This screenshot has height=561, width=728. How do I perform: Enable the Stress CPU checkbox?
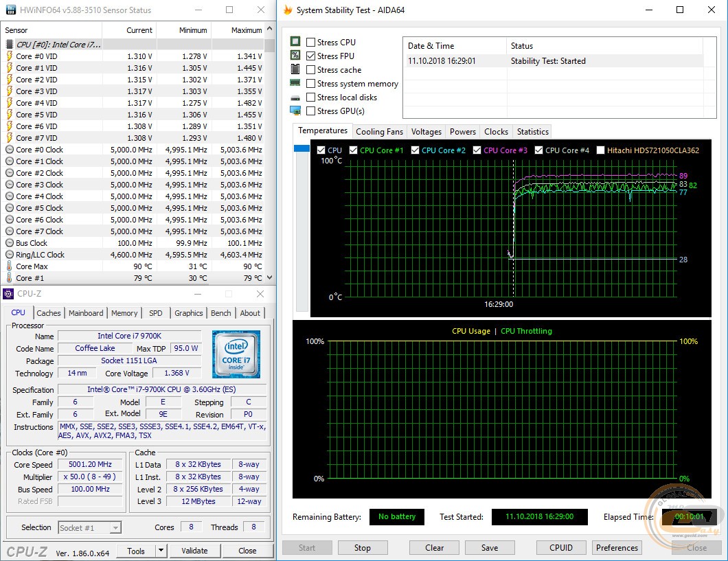pos(310,42)
